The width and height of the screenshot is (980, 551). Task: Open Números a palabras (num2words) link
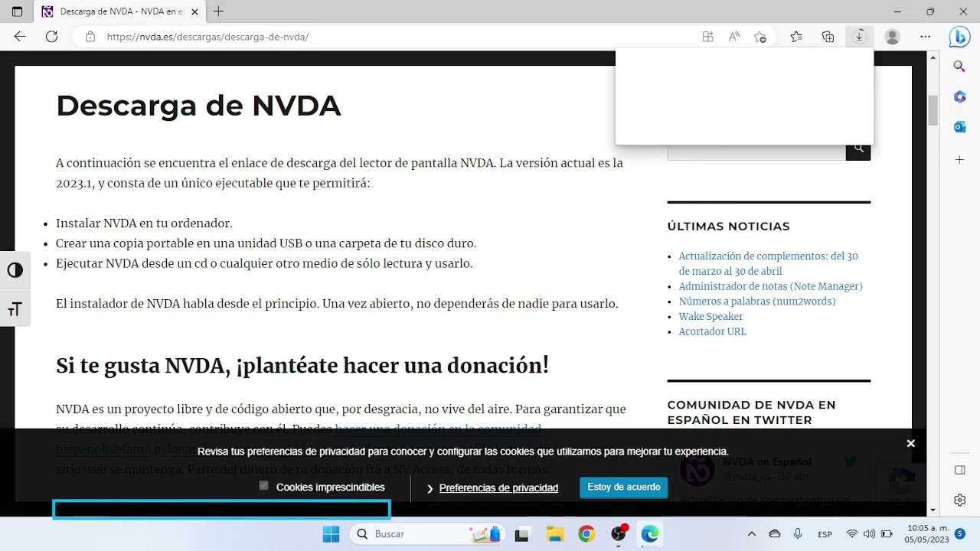756,302
